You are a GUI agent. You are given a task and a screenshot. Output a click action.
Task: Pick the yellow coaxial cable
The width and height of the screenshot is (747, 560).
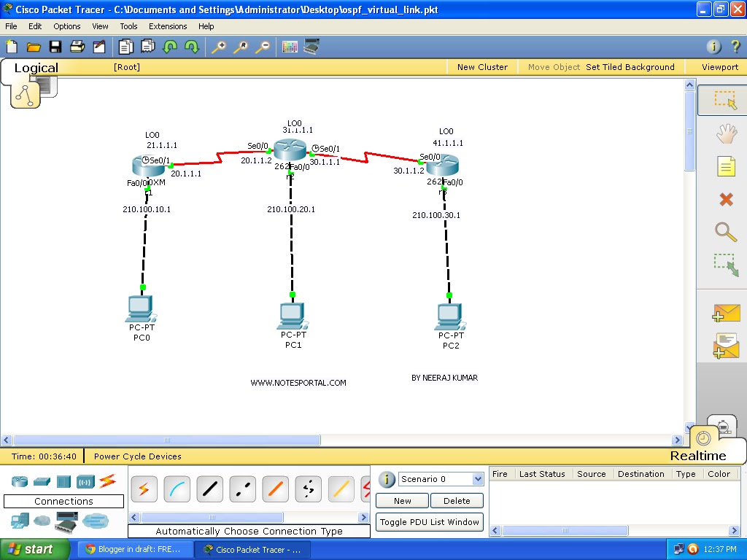[x=341, y=489]
